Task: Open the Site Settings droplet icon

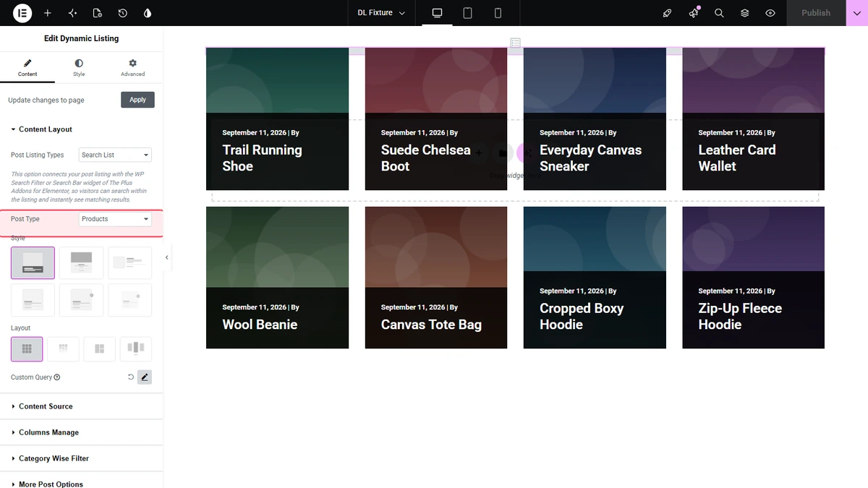Action: click(x=148, y=13)
